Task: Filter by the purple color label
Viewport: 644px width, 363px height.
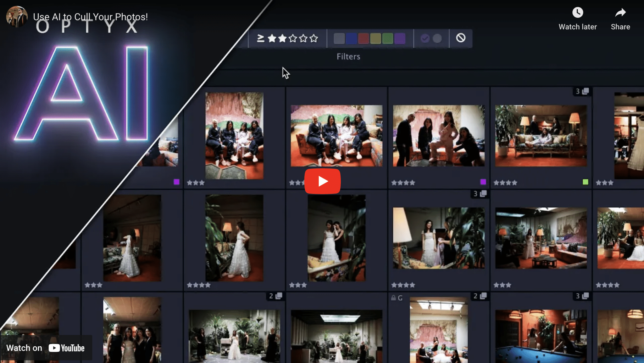Action: click(400, 38)
